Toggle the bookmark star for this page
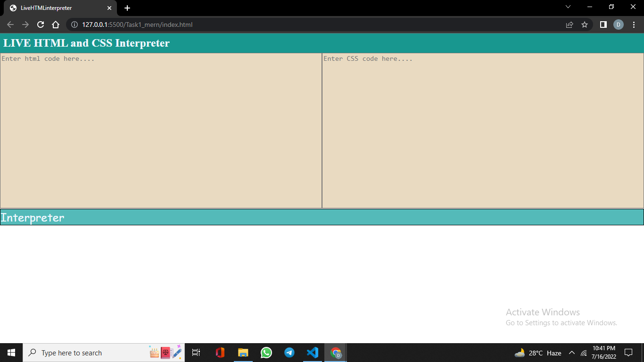This screenshot has width=644, height=362. [x=585, y=25]
